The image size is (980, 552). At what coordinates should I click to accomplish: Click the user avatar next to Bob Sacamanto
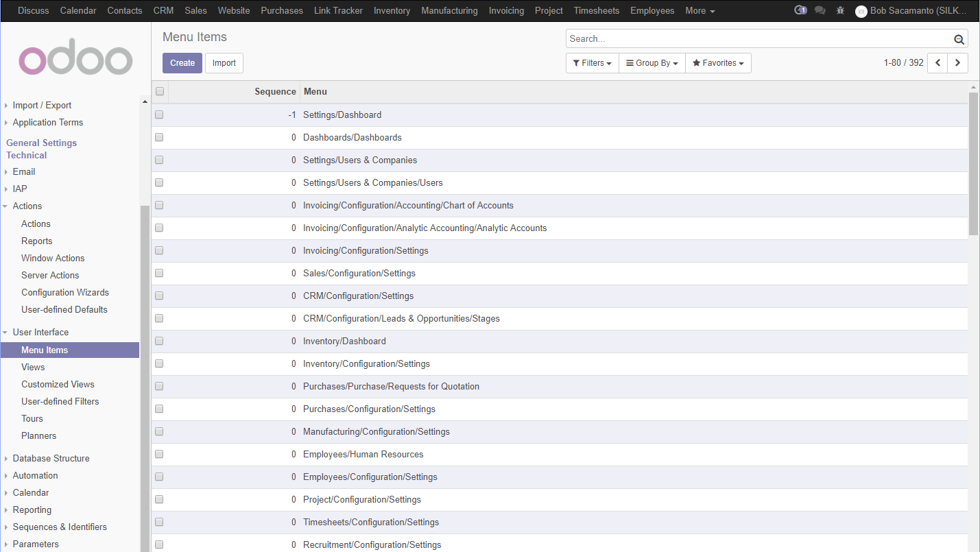point(861,11)
